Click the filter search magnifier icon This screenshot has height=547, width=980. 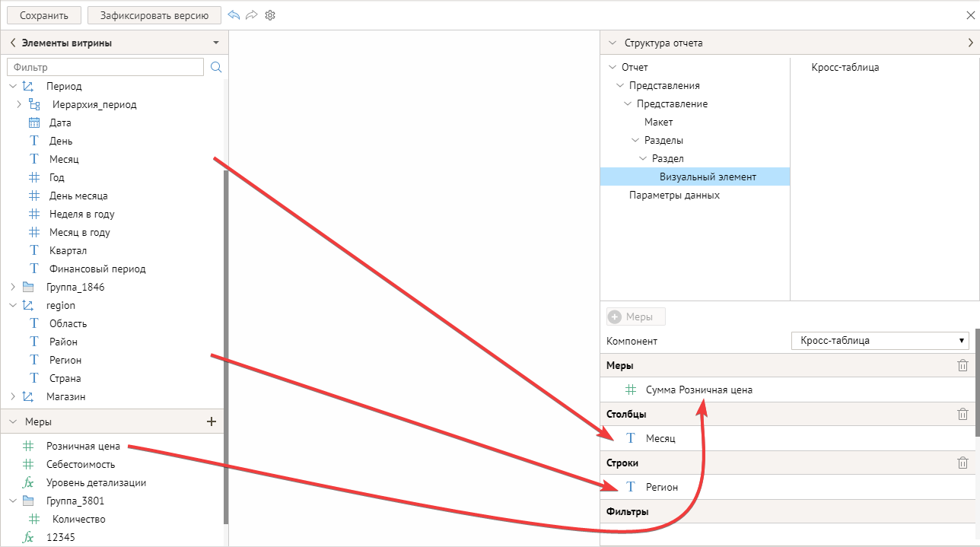click(216, 68)
